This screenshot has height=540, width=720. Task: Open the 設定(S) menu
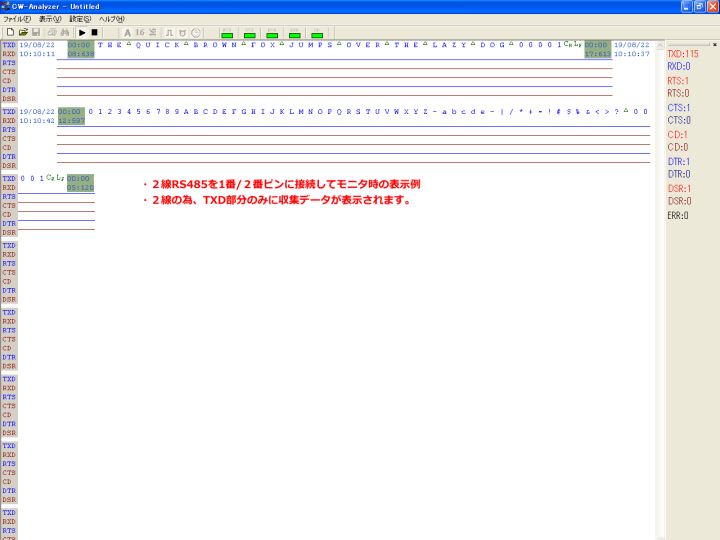tap(80, 19)
